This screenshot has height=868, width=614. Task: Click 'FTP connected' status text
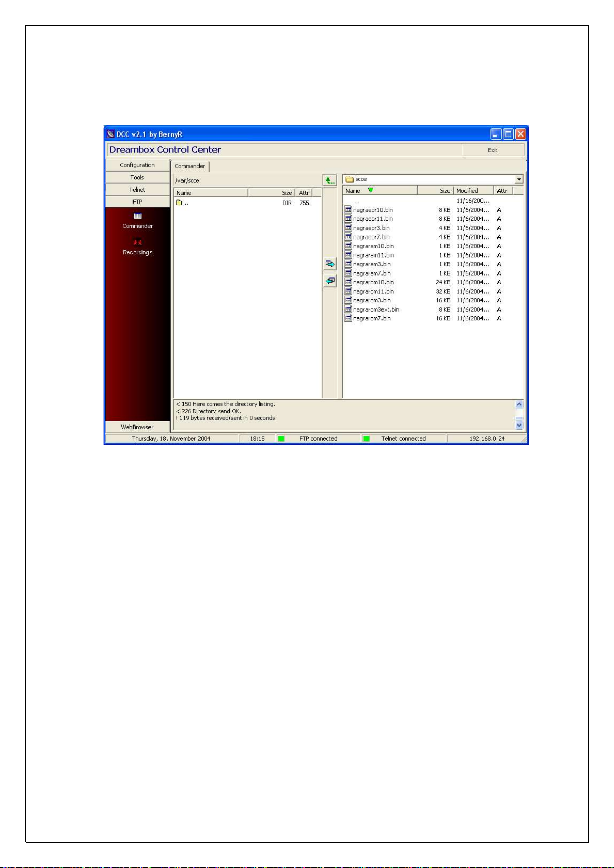318,439
